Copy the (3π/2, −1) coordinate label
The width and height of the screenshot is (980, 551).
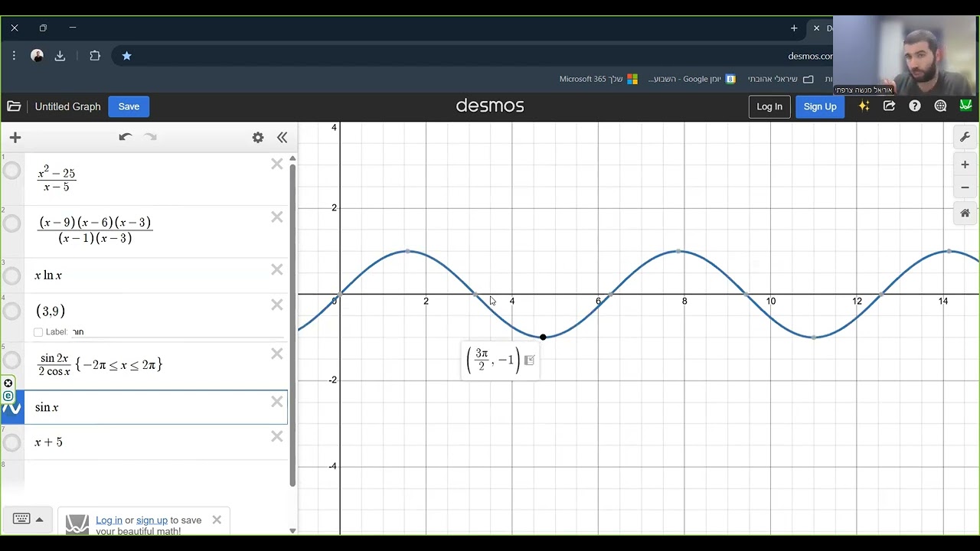529,360
